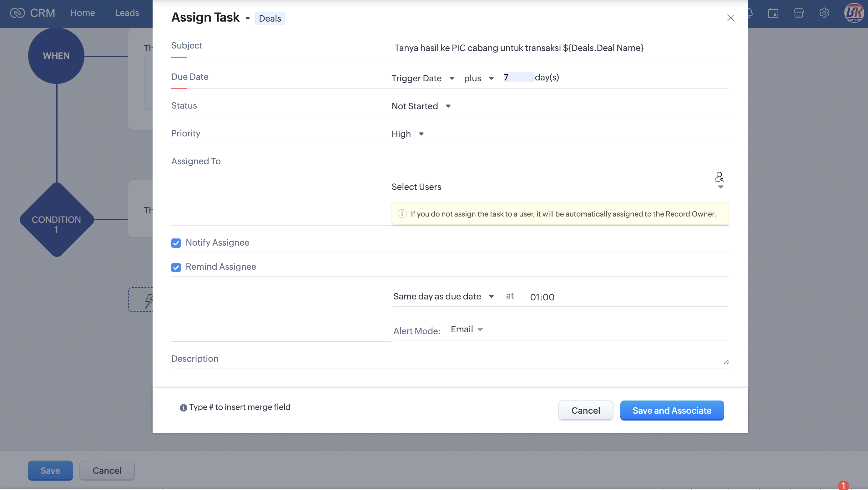Expand the Email alert mode dropdown
Image resolution: width=868 pixels, height=490 pixels.
point(467,329)
